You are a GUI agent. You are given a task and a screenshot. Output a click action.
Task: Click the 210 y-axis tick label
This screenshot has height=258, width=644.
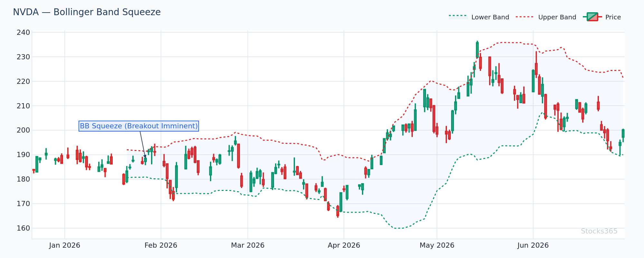(24, 106)
